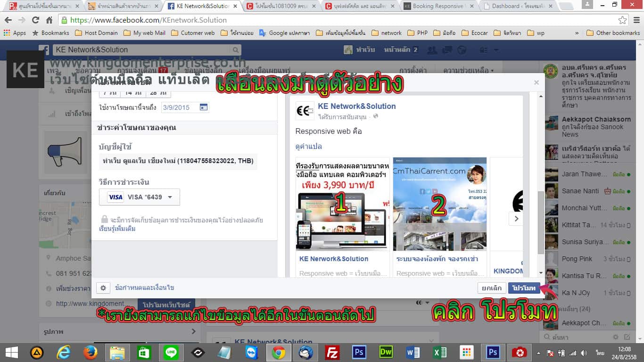Open Photoshop from the Windows taskbar
Viewport: 644px width, 362px height.
click(359, 352)
